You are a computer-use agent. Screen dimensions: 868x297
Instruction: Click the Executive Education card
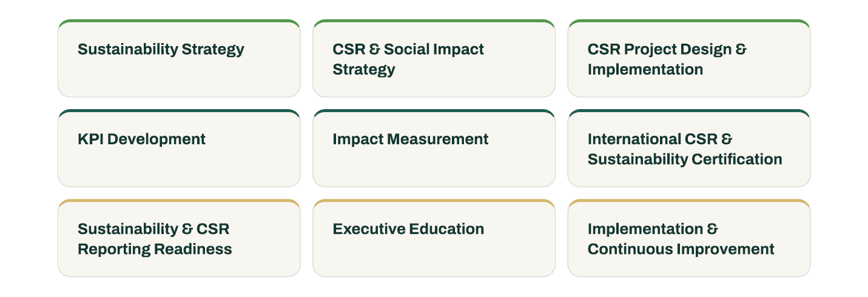[434, 238]
